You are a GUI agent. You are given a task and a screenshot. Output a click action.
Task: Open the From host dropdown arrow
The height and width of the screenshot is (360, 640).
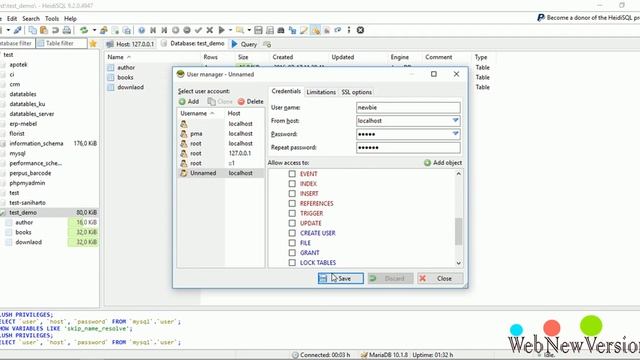(x=456, y=121)
